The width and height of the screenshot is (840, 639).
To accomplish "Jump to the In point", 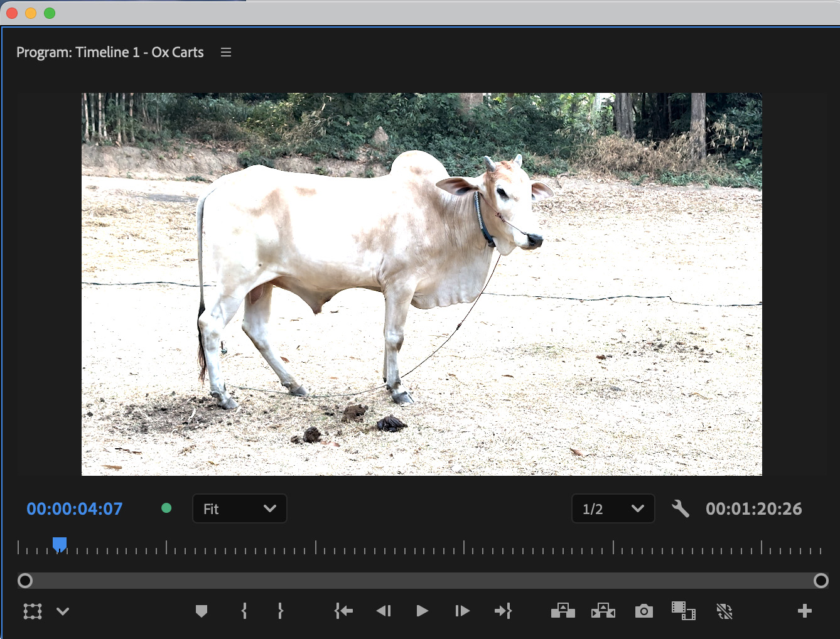I will coord(344,611).
